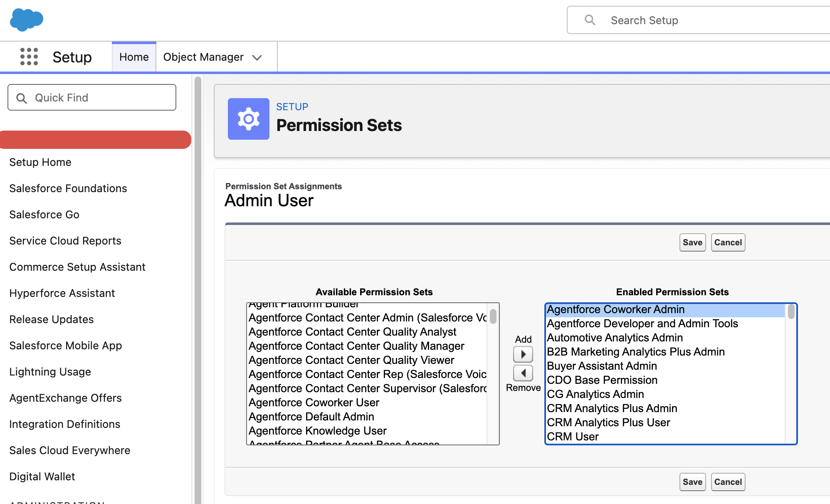This screenshot has height=504, width=830.
Task: Open Salesforce Foundations in sidebar
Action: [x=68, y=188]
